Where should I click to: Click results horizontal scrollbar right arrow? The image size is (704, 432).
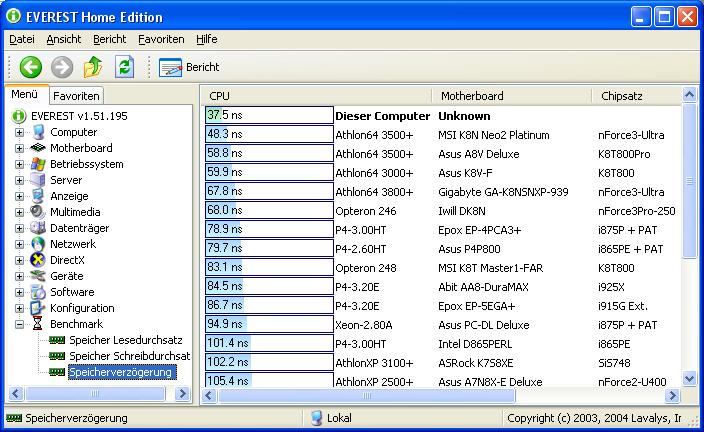click(672, 396)
